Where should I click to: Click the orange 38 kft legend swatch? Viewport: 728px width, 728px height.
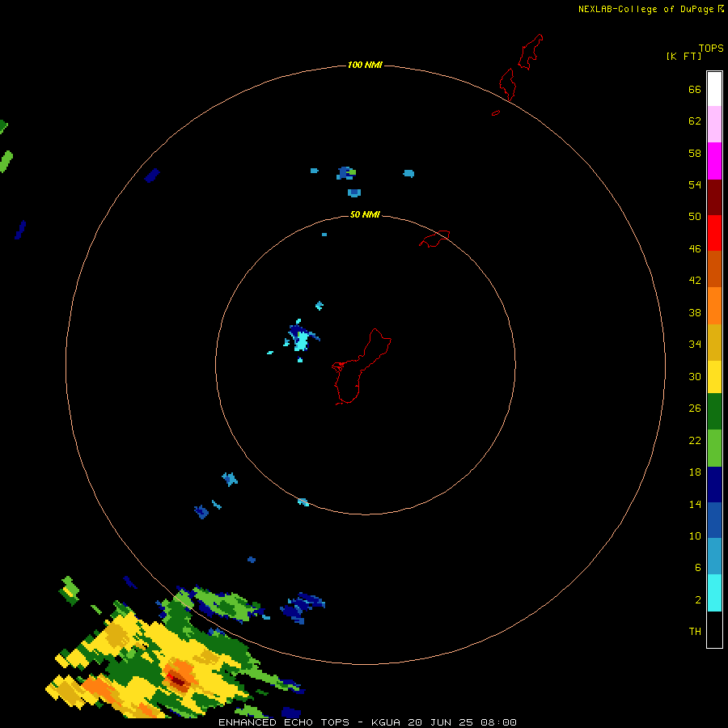tap(714, 306)
